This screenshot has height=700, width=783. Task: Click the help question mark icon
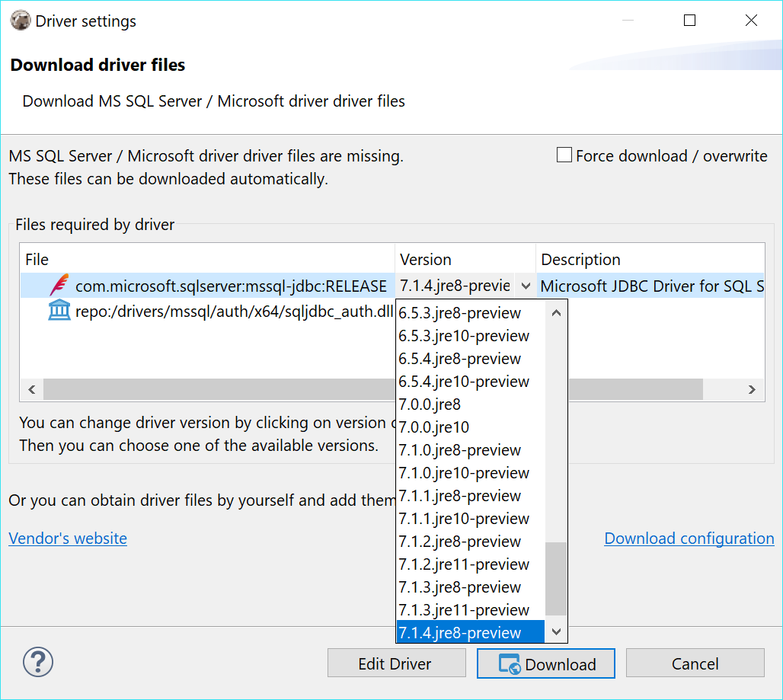(38, 662)
